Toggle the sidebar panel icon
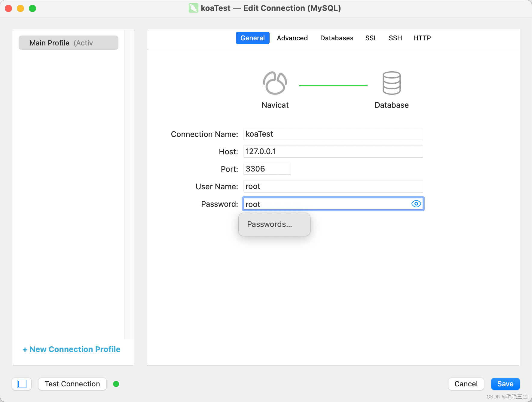 tap(22, 384)
